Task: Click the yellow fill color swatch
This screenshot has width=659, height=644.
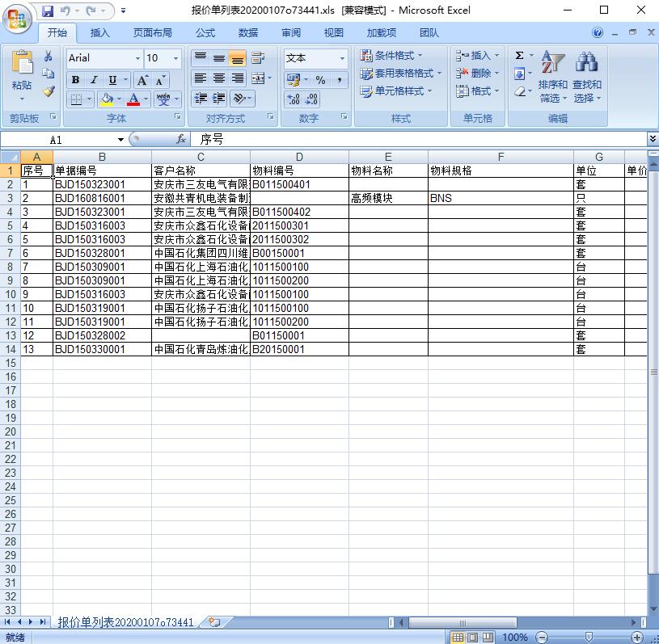Action: (106, 99)
